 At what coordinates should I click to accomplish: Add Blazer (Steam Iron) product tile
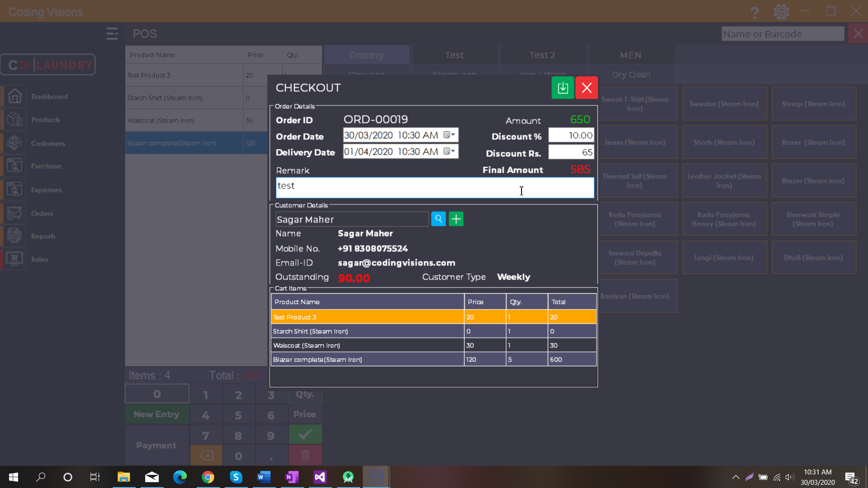pos(813,180)
